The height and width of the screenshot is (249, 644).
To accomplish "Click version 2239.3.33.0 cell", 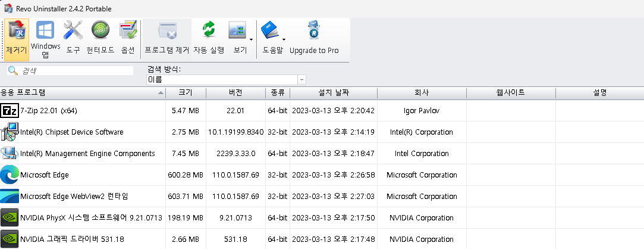I will pos(235,154).
